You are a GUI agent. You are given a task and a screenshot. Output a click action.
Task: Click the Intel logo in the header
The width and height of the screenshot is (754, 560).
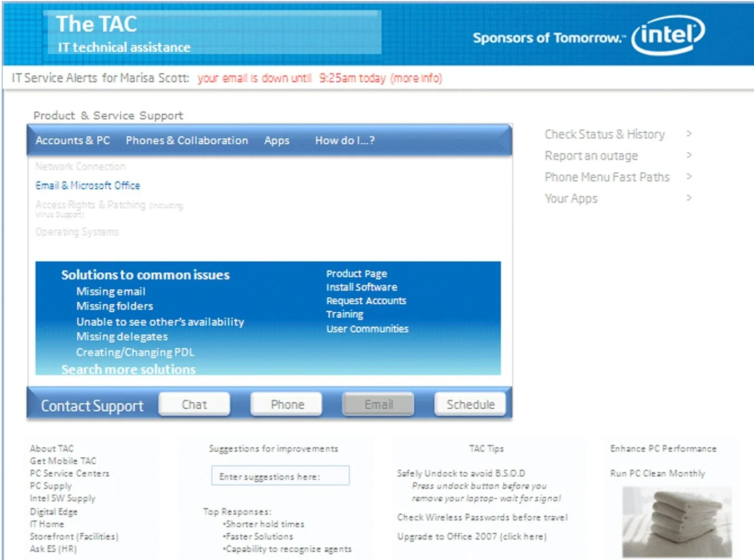(668, 35)
